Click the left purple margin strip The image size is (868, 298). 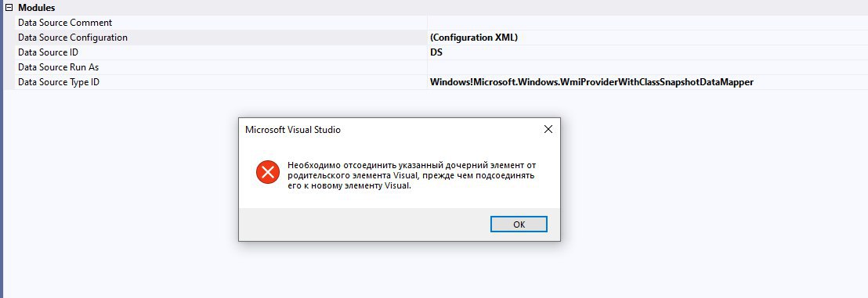[2, 149]
